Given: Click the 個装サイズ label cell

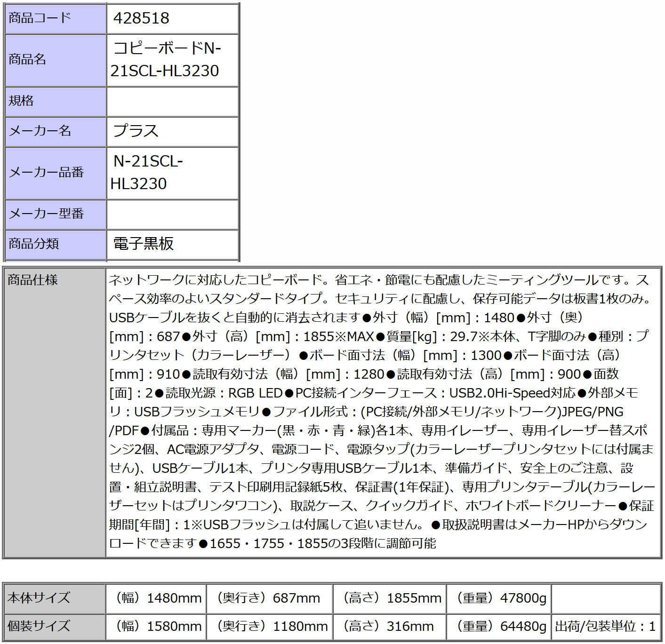Looking at the screenshot, I should (x=54, y=627).
